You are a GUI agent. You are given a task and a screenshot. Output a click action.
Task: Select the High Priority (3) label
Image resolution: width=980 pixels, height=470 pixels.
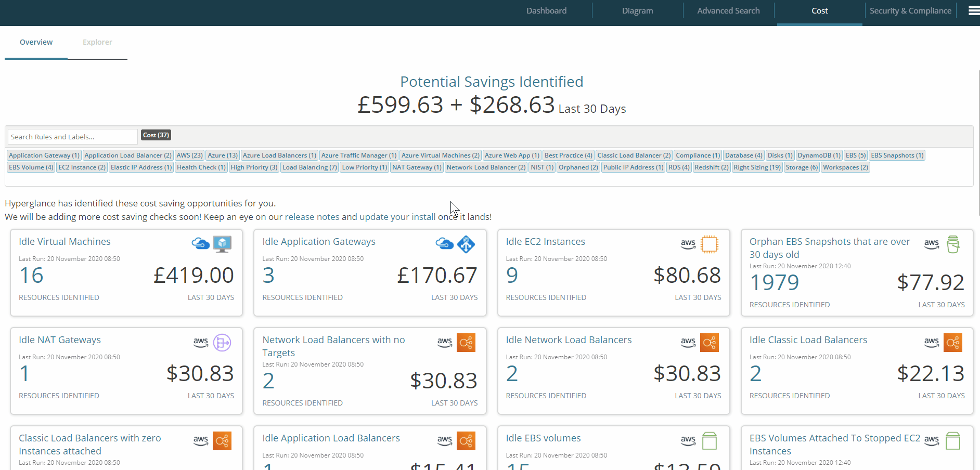click(254, 167)
